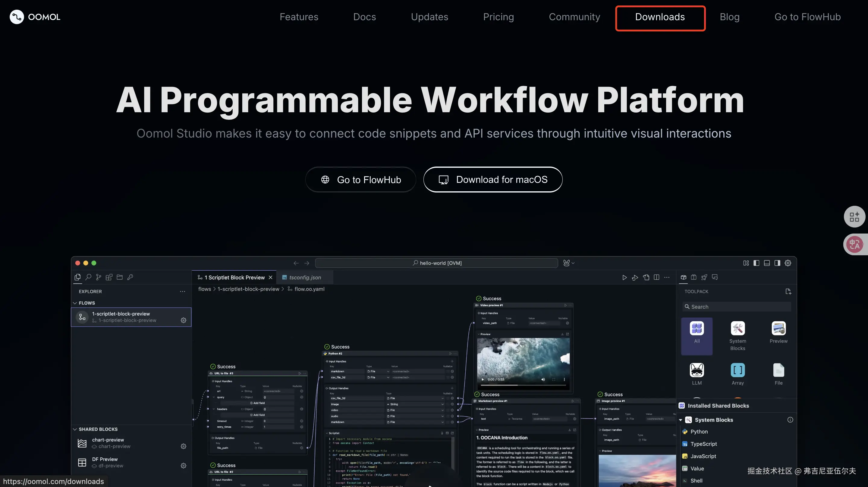
Task: Switch to the tsconfig.json tab
Action: 305,277
